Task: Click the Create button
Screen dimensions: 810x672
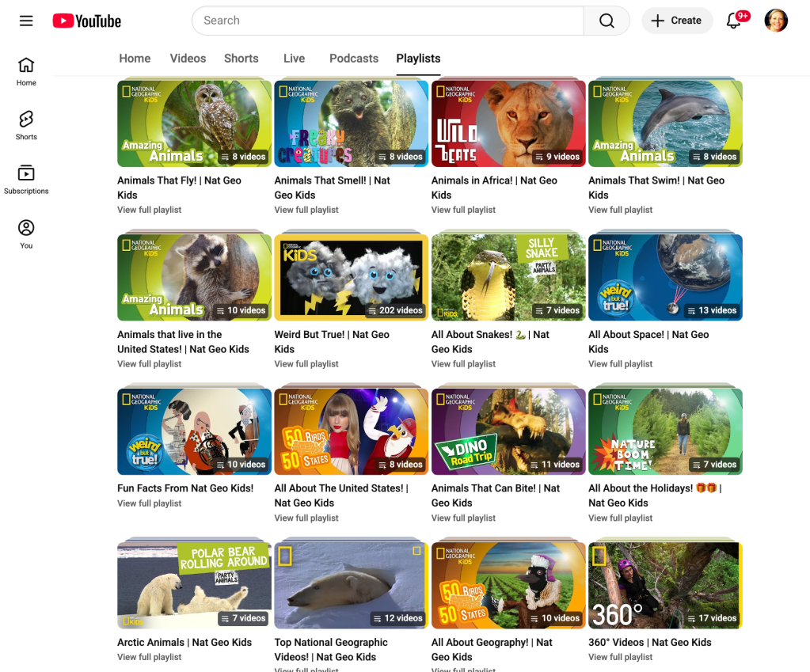Action: [x=677, y=21]
